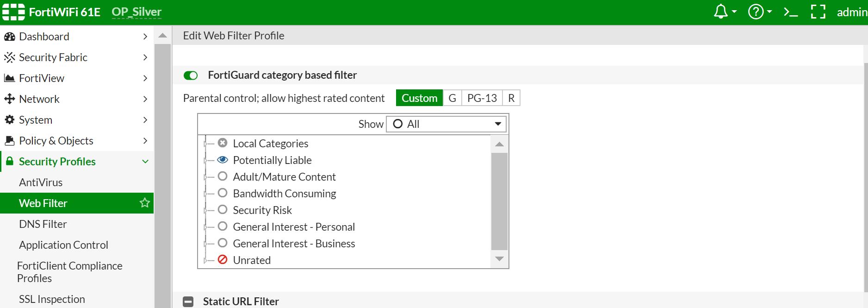868x308 pixels.
Task: Expand the Local Categories tree node
Action: pyautogui.click(x=205, y=144)
